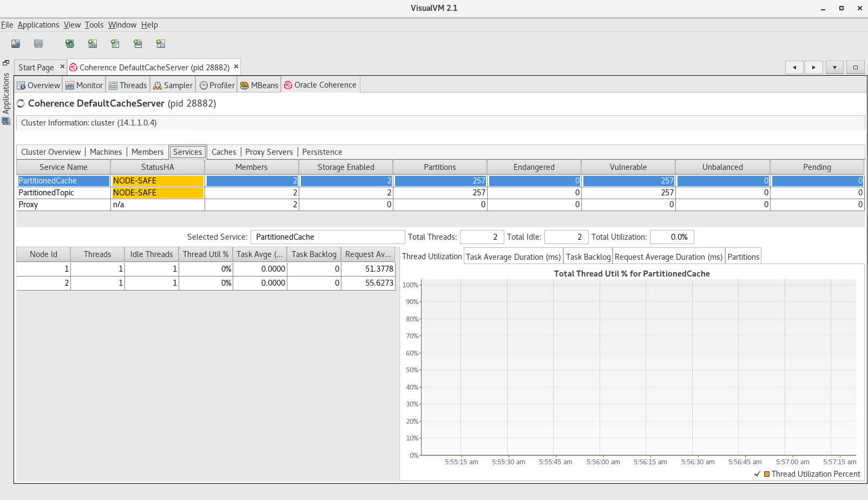Screen dimensions: 868x500
Task: Show the Task Average Duration (ms) chart tab
Action: pos(514,257)
